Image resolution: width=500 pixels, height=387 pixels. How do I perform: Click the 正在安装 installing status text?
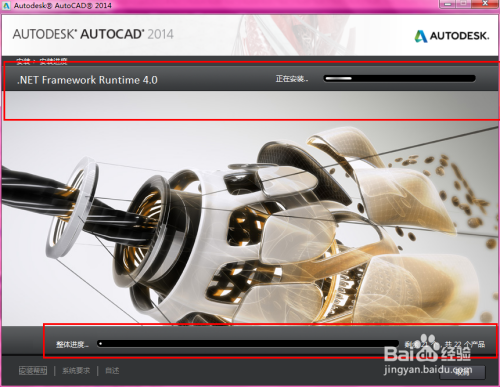pos(292,79)
